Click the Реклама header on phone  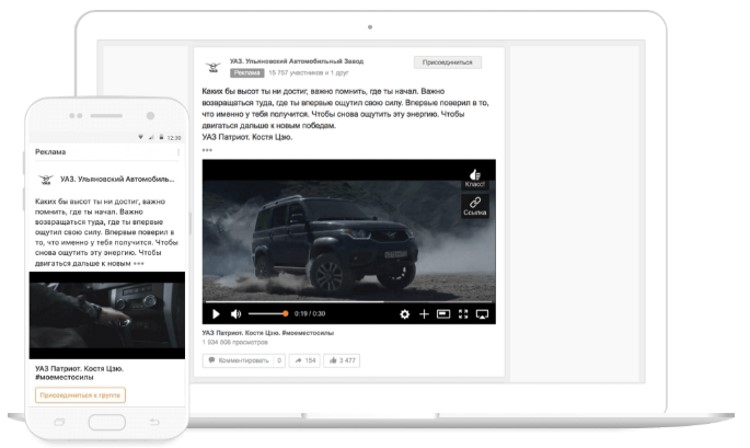tap(50, 152)
